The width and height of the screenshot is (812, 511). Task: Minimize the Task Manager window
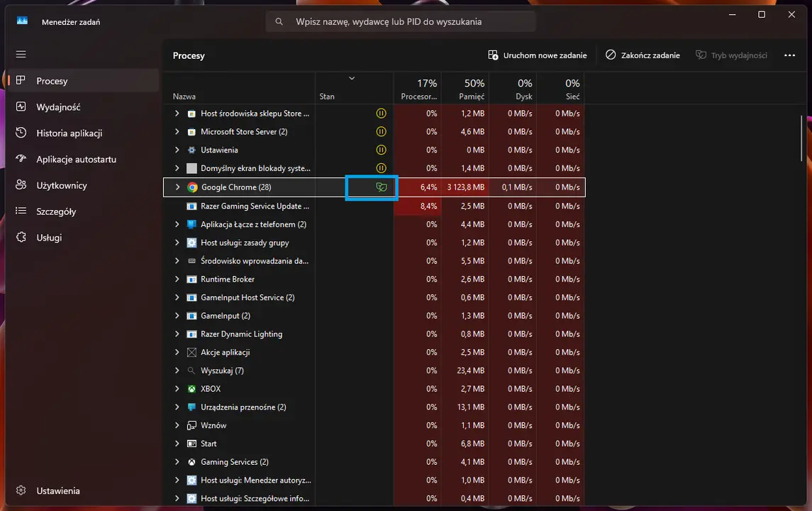pyautogui.click(x=733, y=14)
